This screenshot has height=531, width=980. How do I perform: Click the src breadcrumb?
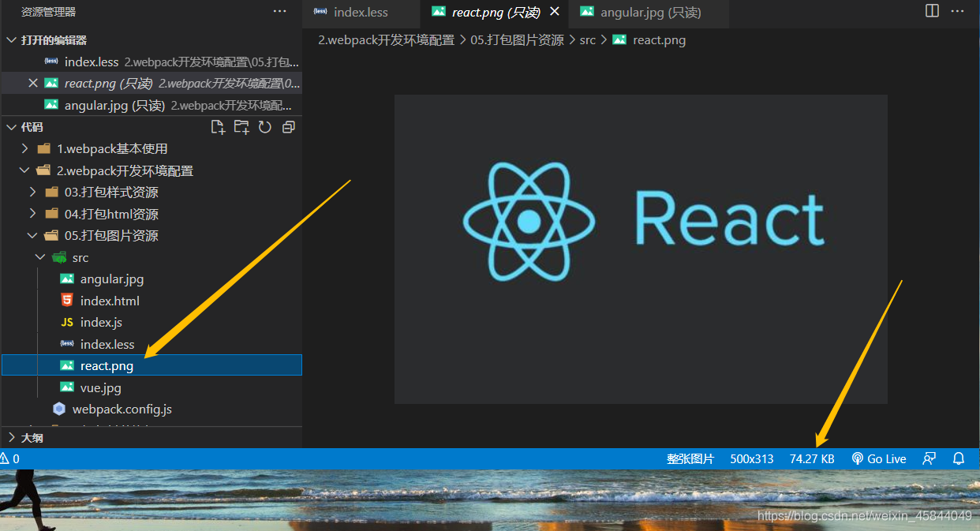[588, 39]
